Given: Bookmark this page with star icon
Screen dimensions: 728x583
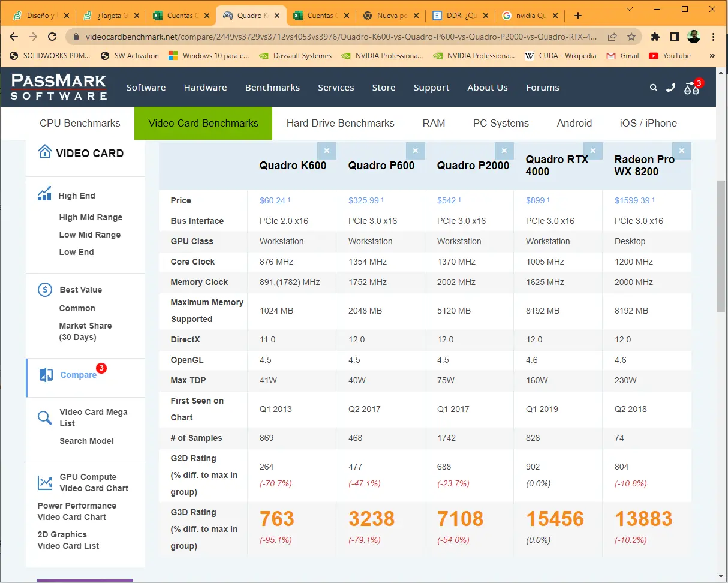Looking at the screenshot, I should [x=631, y=37].
